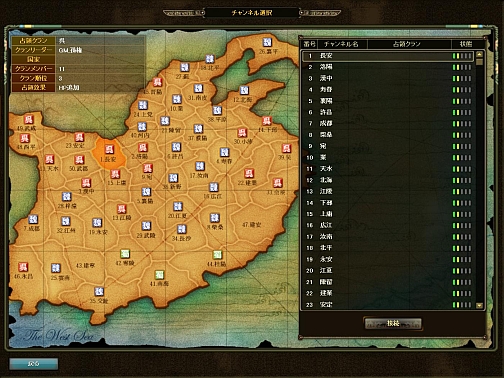This screenshot has width=504, height=378.
Task: Click the 接続 connect button
Action: [x=393, y=323]
